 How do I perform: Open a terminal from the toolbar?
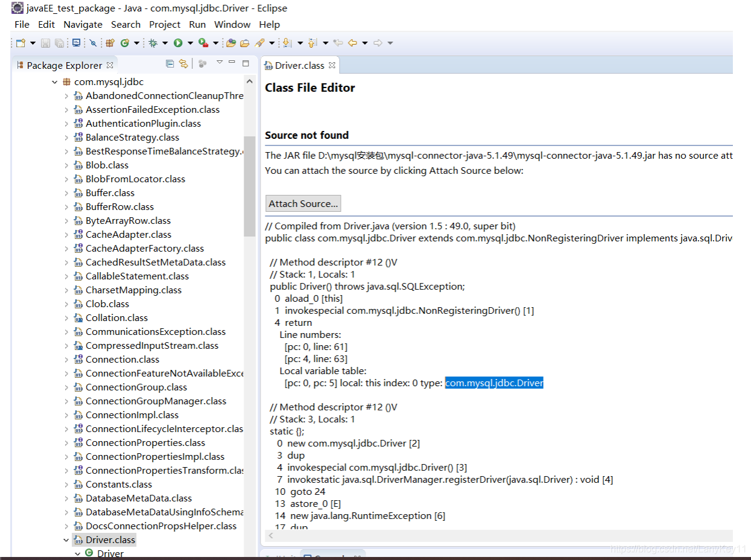(76, 43)
